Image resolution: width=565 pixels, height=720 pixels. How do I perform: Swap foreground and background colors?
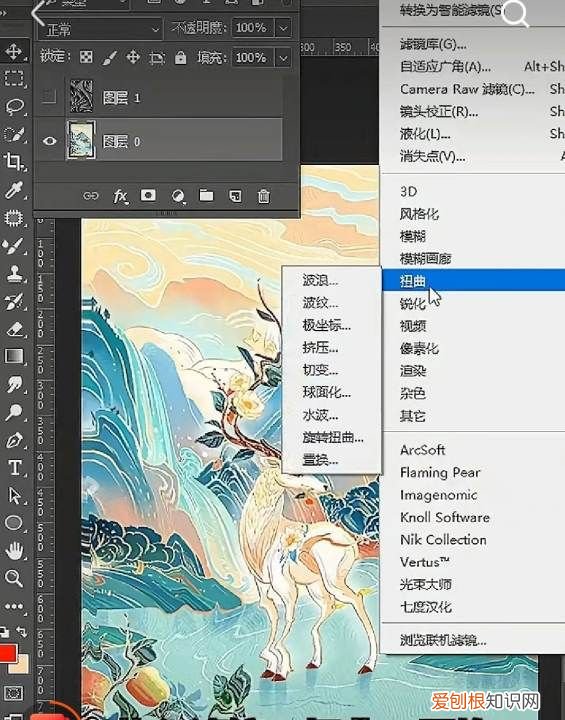21,631
